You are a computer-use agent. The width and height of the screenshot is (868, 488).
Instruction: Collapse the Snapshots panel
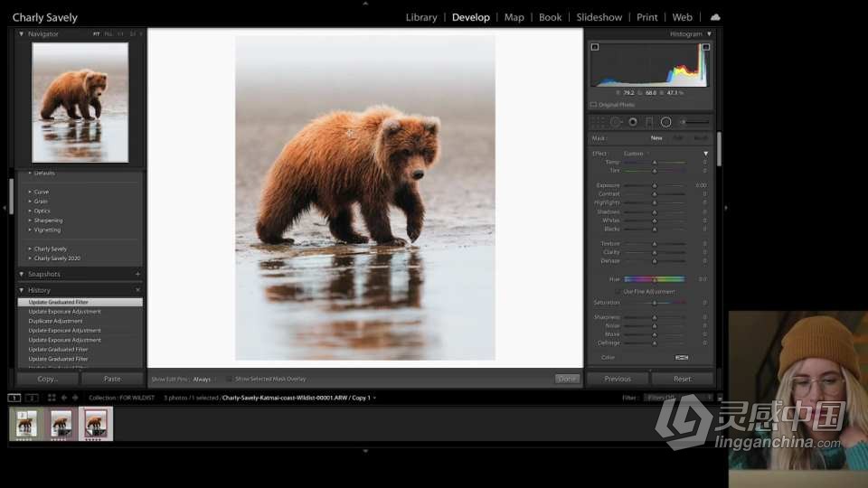point(21,274)
